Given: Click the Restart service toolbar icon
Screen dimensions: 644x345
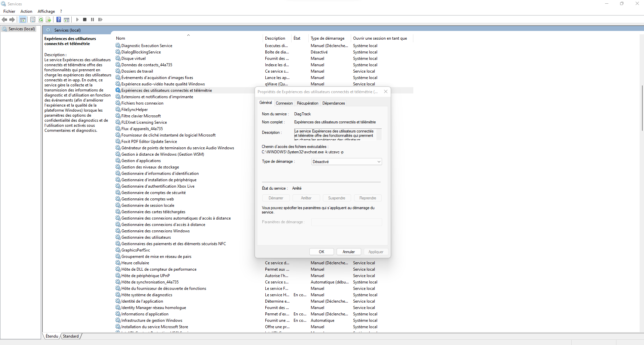Looking at the screenshot, I should pyautogui.click(x=100, y=20).
